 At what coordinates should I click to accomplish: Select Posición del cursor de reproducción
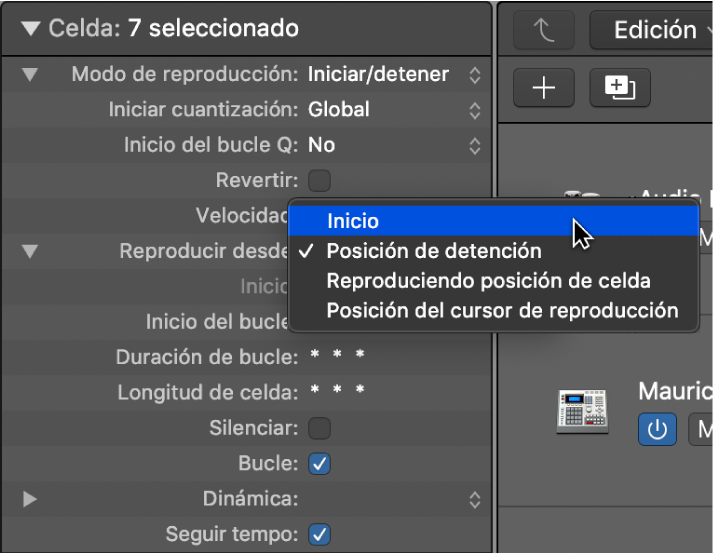pyautogui.click(x=493, y=311)
